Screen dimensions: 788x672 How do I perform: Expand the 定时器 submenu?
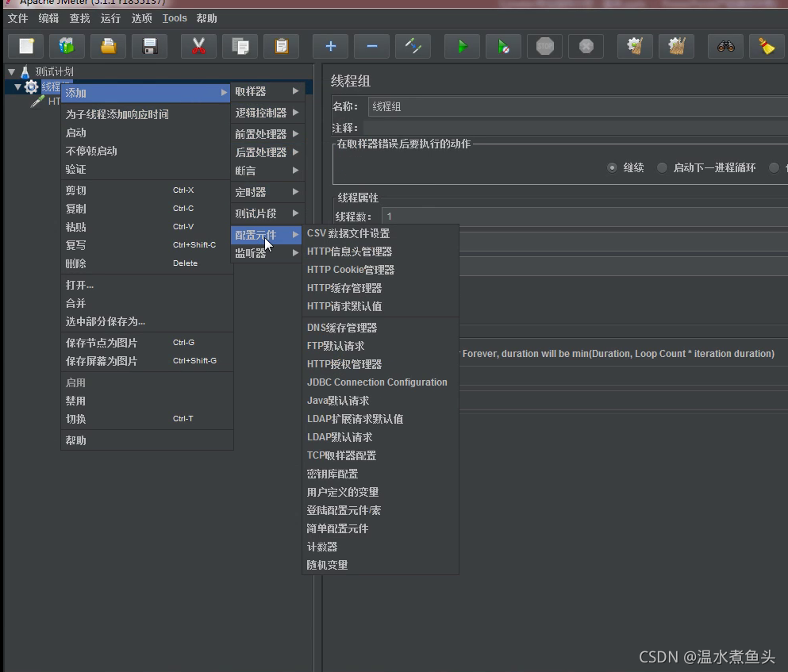coord(267,192)
